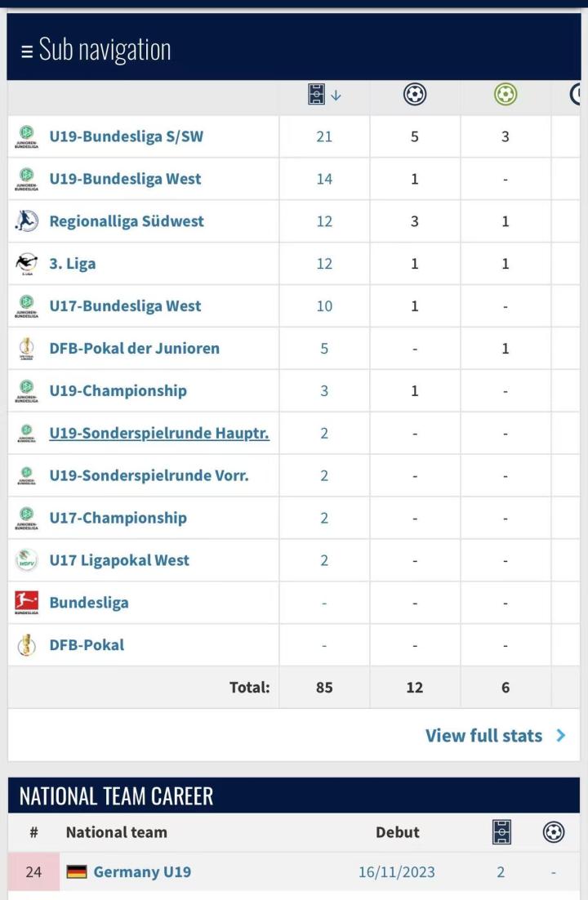Click the goals soccer ball column icon
This screenshot has width=588, height=900.
tap(415, 94)
